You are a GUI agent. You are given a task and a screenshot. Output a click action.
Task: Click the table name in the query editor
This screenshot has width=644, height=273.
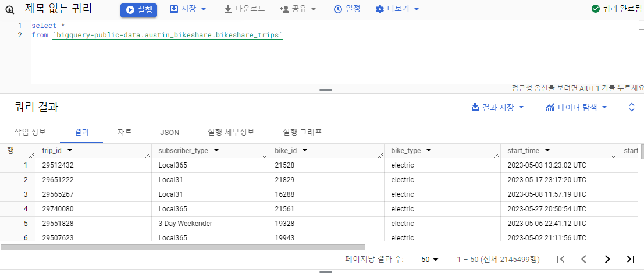coord(168,36)
